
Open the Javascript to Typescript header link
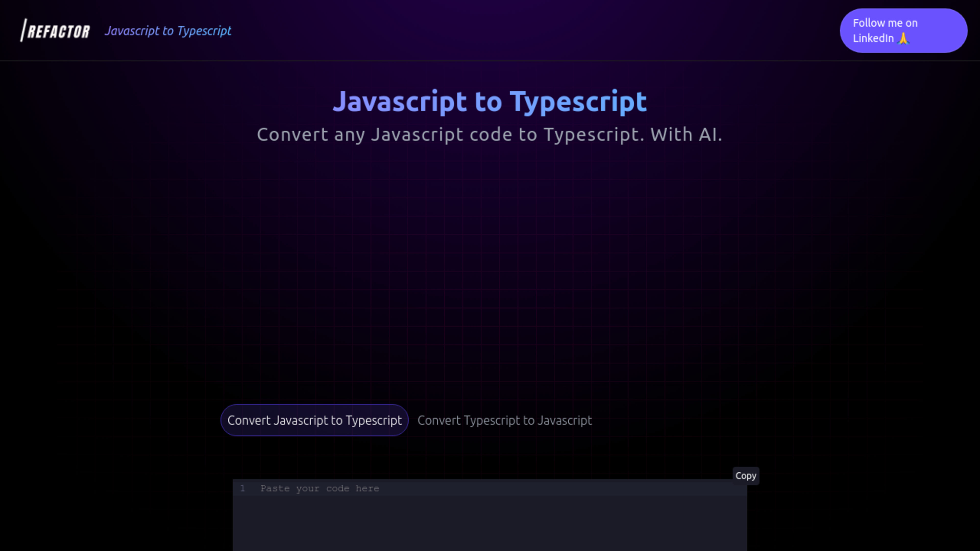point(168,31)
